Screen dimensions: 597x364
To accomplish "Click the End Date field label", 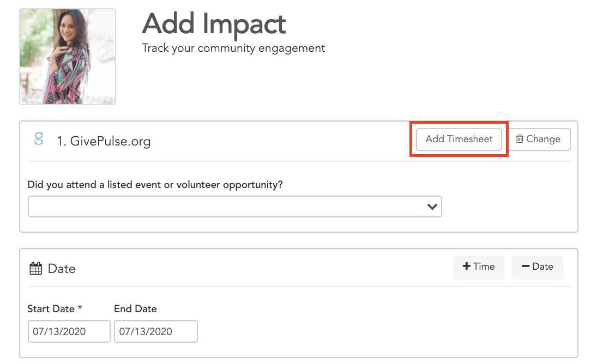I will 135,309.
